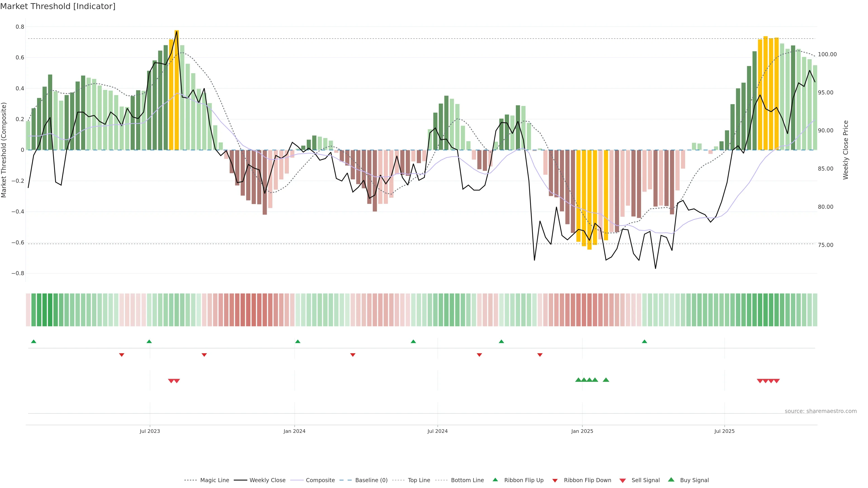
Task: Click the leftmost red Ribbon Flip Down marker
Action: pos(122,355)
